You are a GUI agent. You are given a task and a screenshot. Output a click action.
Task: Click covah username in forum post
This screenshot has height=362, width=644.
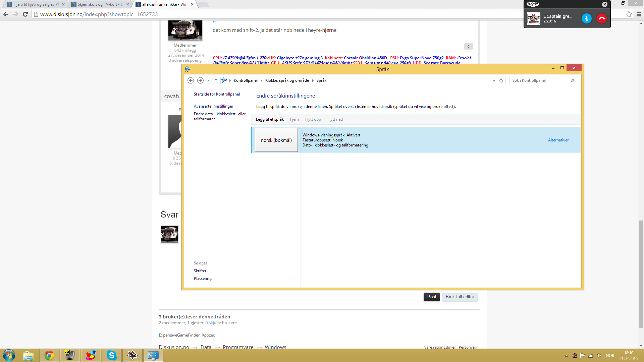171,96
